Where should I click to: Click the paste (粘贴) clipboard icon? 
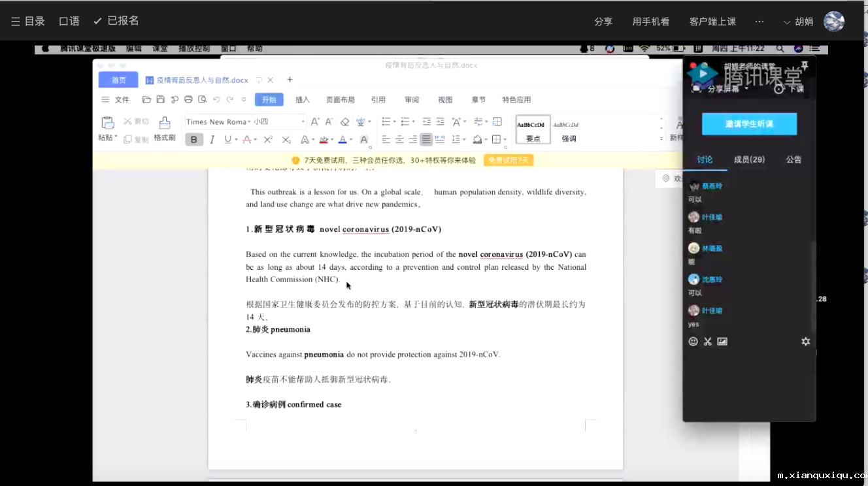(x=107, y=123)
